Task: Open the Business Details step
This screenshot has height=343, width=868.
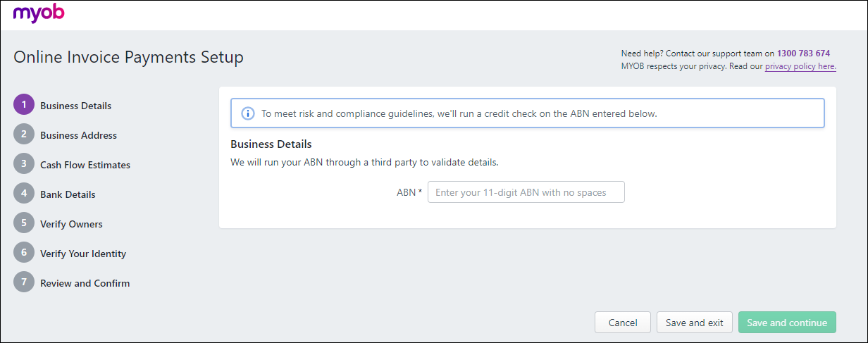Action: coord(75,106)
